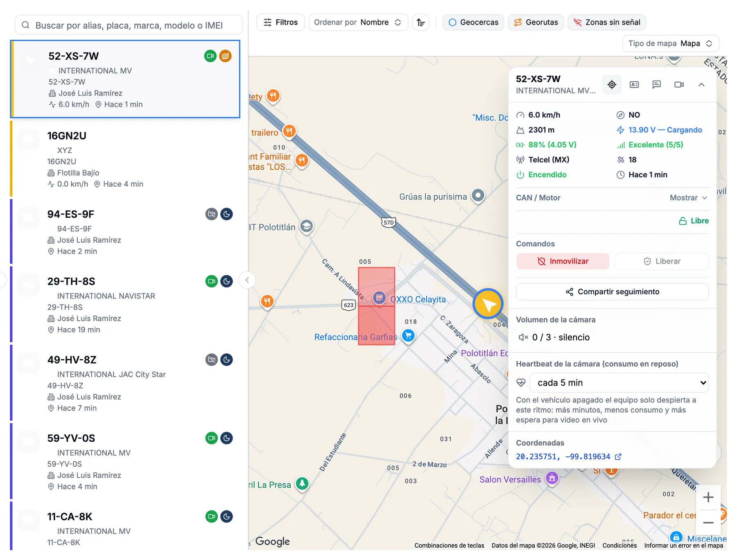Mute camera volume speaker icon
The width and height of the screenshot is (737, 560).
[523, 337]
